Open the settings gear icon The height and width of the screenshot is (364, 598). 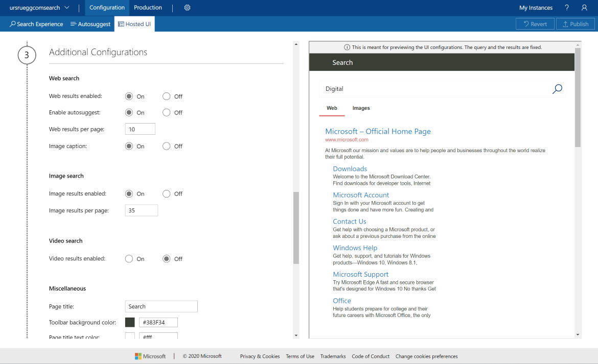click(187, 8)
